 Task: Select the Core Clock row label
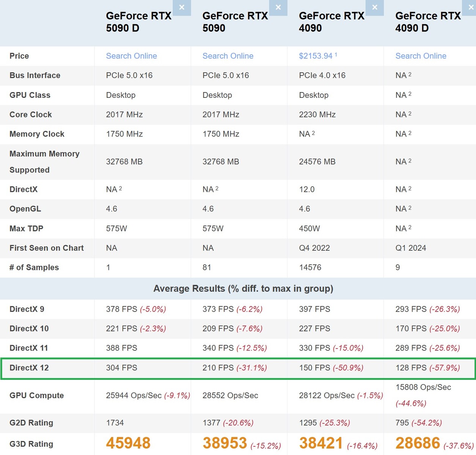(31, 115)
